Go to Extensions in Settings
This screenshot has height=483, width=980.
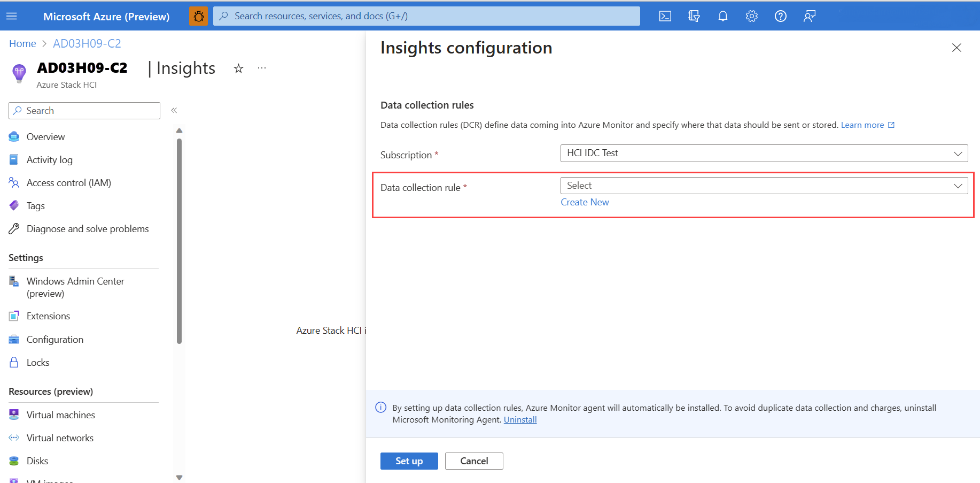click(48, 316)
